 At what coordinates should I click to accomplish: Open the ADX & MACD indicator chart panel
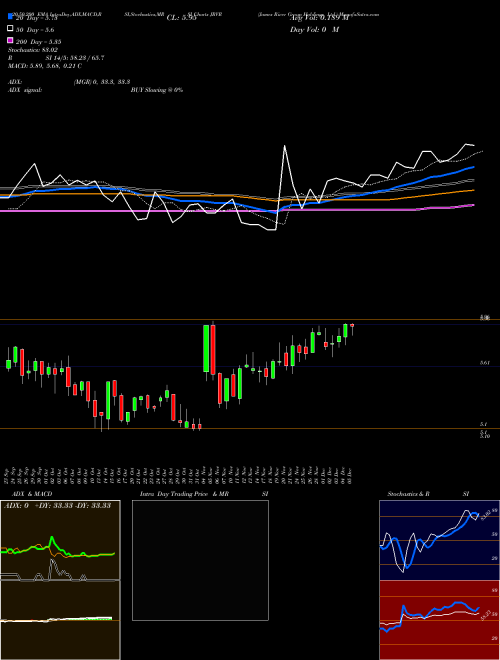[x=60, y=580]
